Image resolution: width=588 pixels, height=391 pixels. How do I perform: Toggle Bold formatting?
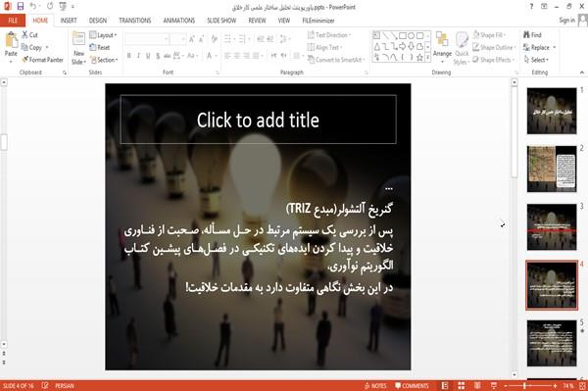tap(129, 56)
